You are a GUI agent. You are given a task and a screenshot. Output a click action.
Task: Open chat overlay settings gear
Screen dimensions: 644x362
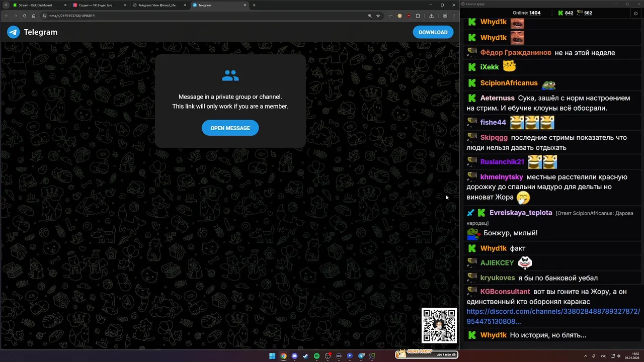635,13
